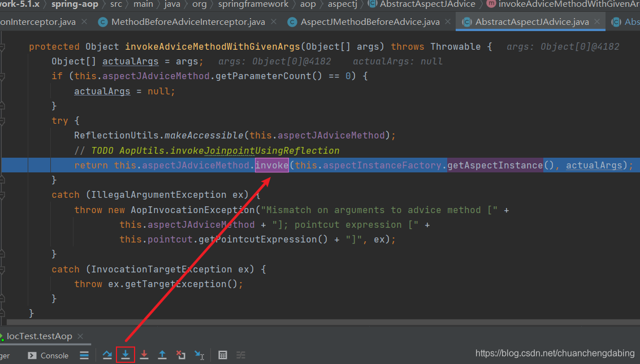The image size is (640, 364).
Task: Open the springframework breadcrumb segment
Action: [x=253, y=4]
